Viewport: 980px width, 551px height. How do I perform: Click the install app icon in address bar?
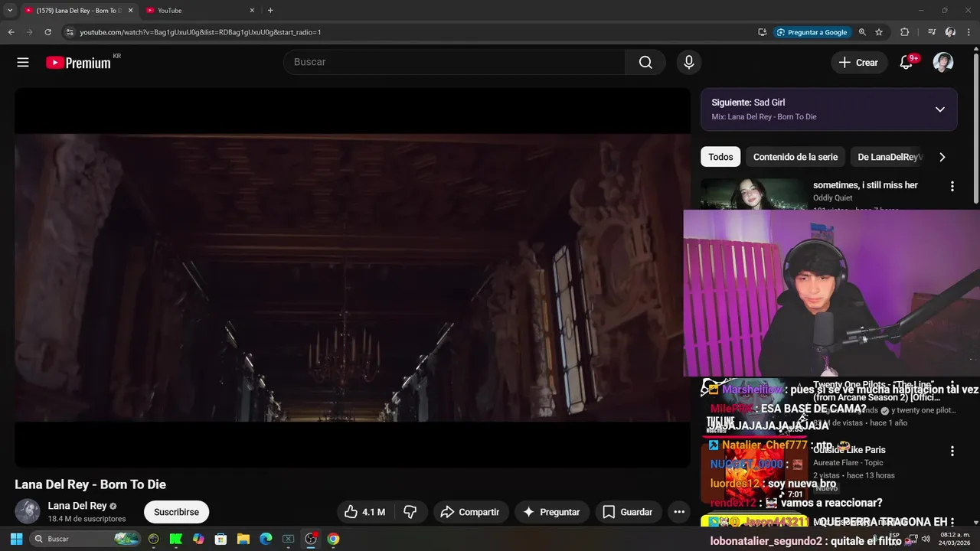763,32
